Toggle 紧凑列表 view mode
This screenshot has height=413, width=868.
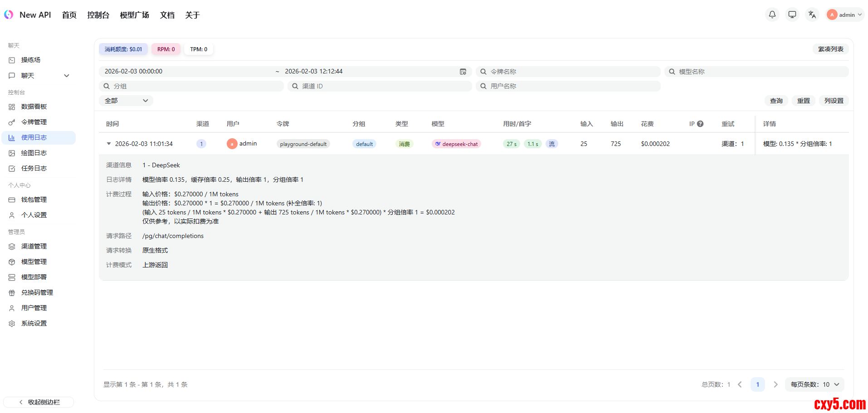830,49
